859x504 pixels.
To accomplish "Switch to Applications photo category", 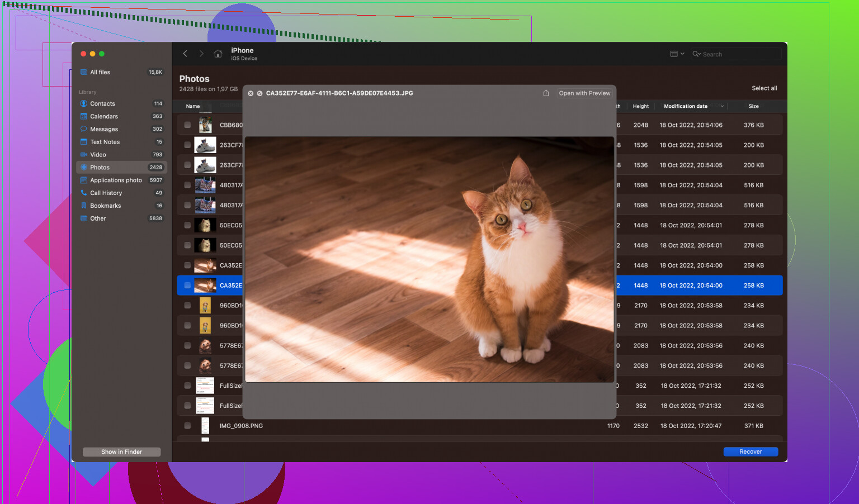I will [x=116, y=180].
